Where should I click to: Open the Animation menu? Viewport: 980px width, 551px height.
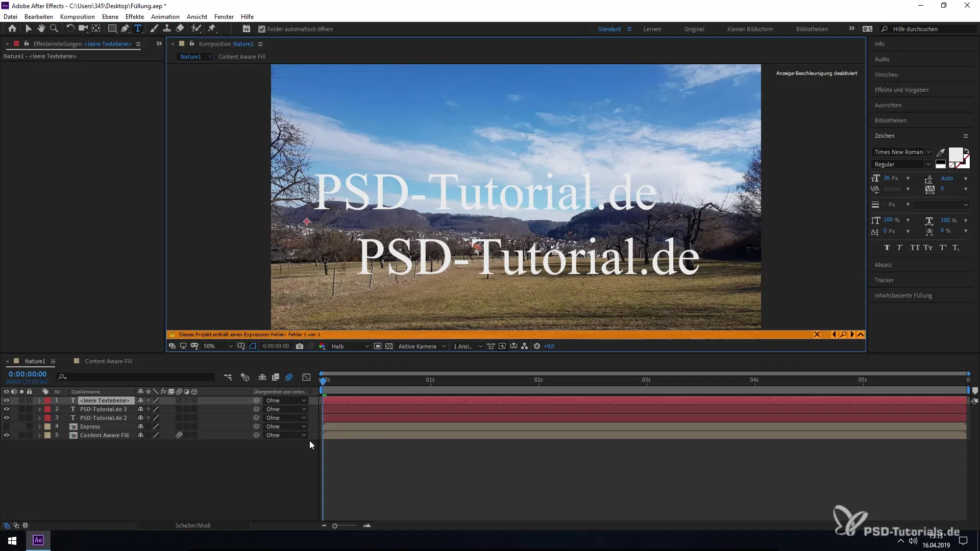pyautogui.click(x=165, y=16)
